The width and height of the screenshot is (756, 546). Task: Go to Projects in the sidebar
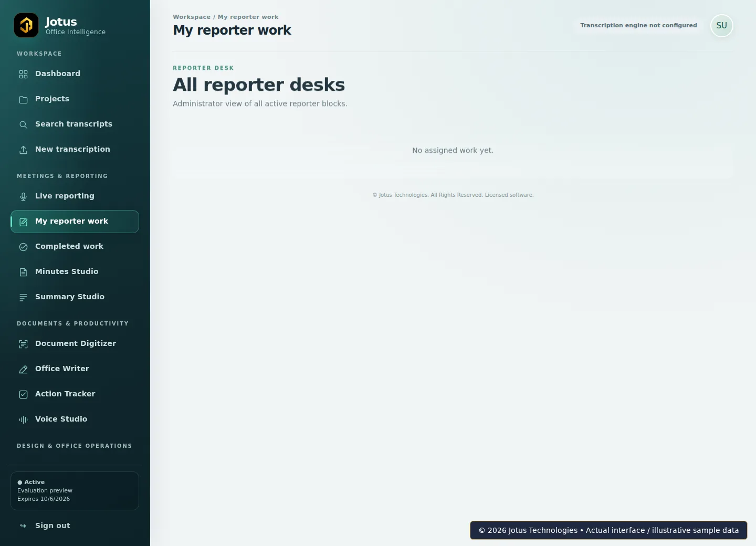(x=75, y=99)
